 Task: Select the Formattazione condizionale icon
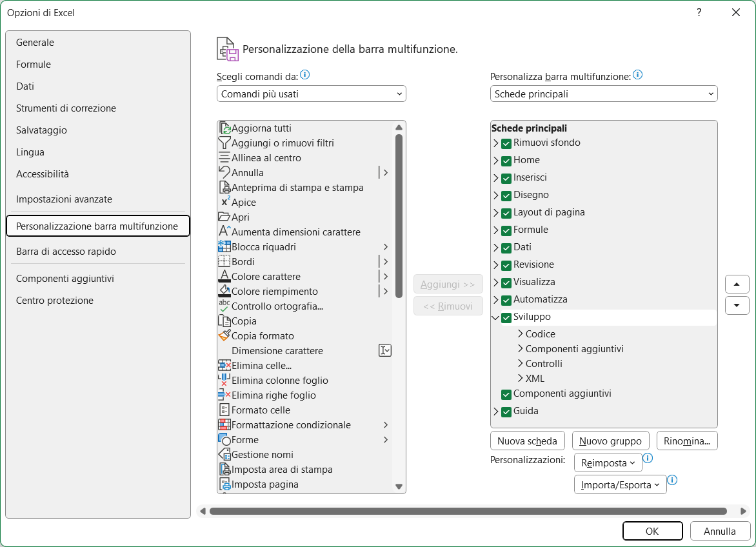(224, 425)
